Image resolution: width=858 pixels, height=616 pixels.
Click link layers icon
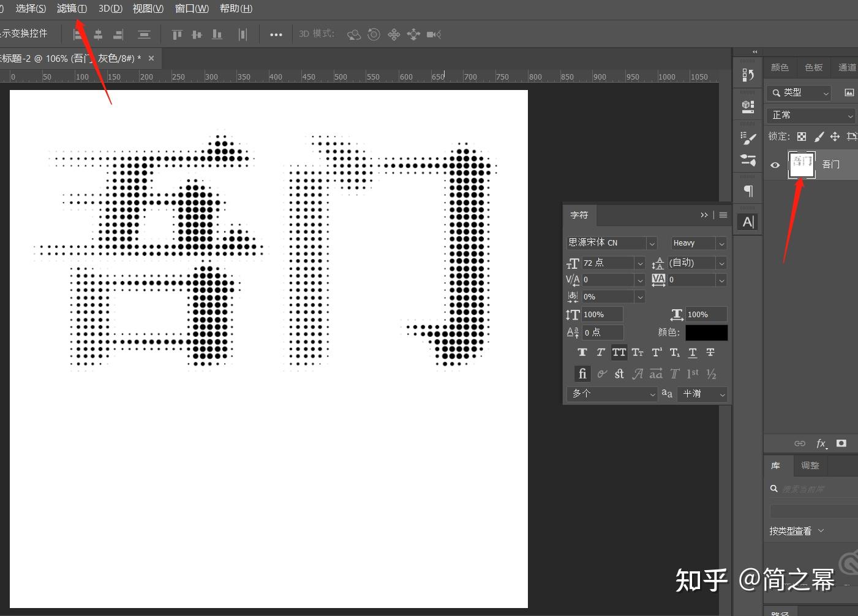tap(800, 443)
